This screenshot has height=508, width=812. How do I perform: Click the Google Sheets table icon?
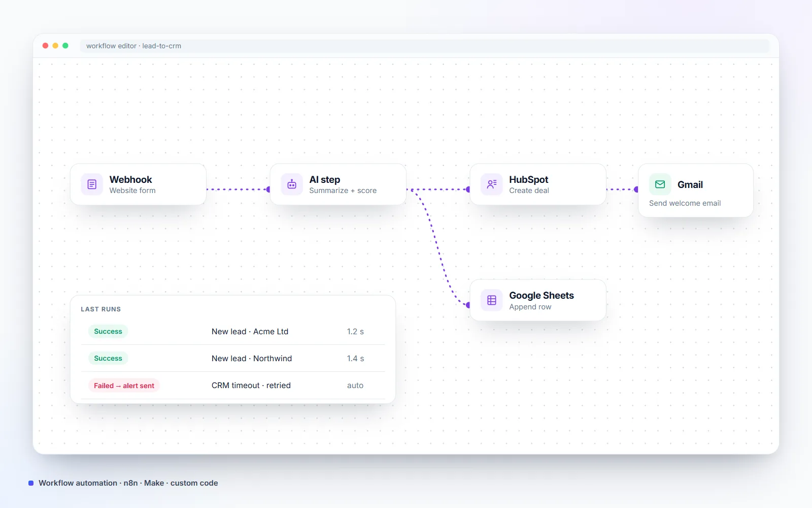click(492, 300)
